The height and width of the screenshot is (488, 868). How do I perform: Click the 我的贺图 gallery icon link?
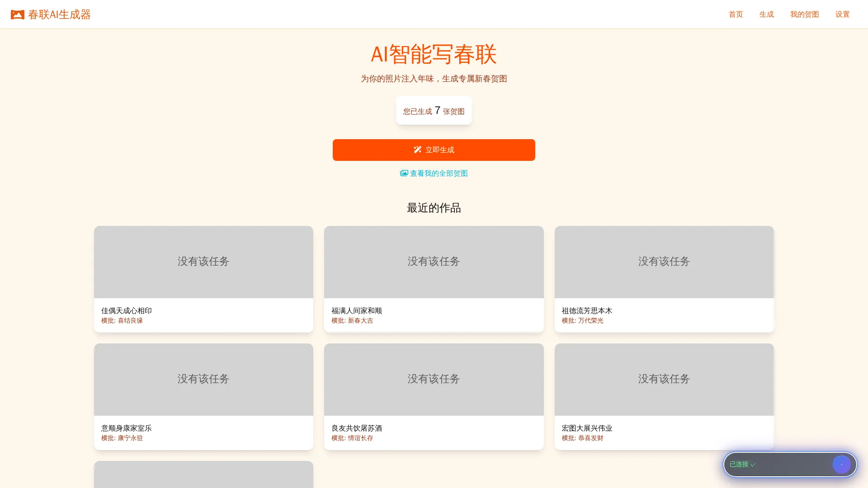804,14
